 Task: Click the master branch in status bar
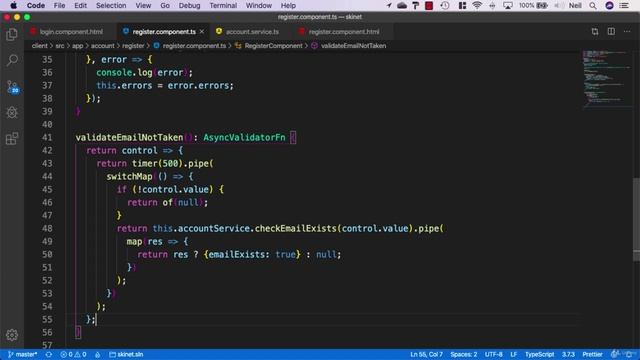(23, 354)
